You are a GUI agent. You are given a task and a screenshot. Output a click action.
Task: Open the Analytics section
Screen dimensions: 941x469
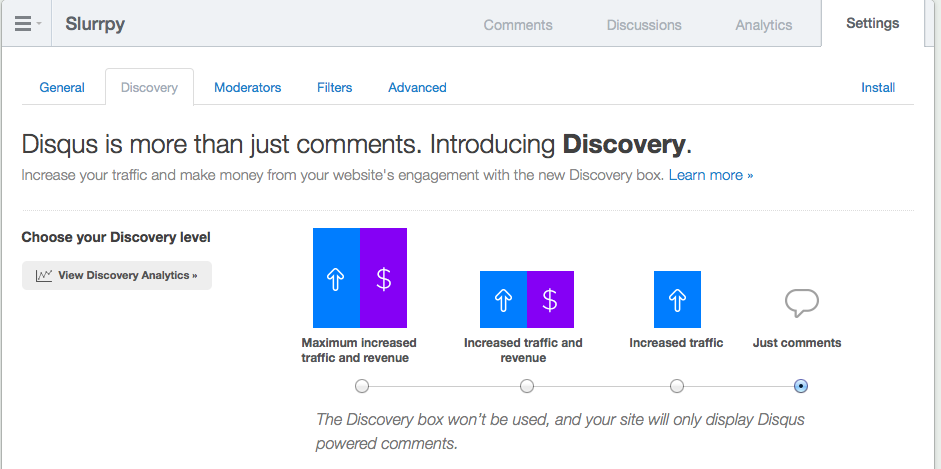763,25
